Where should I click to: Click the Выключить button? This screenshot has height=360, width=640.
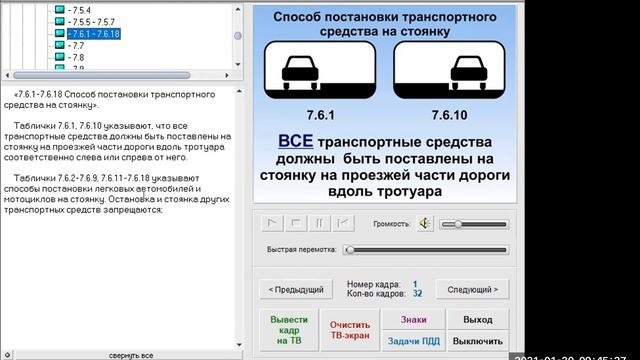(x=478, y=341)
